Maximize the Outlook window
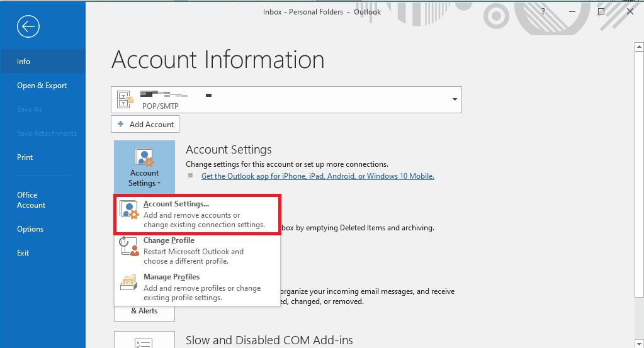644x348 pixels. tap(601, 11)
